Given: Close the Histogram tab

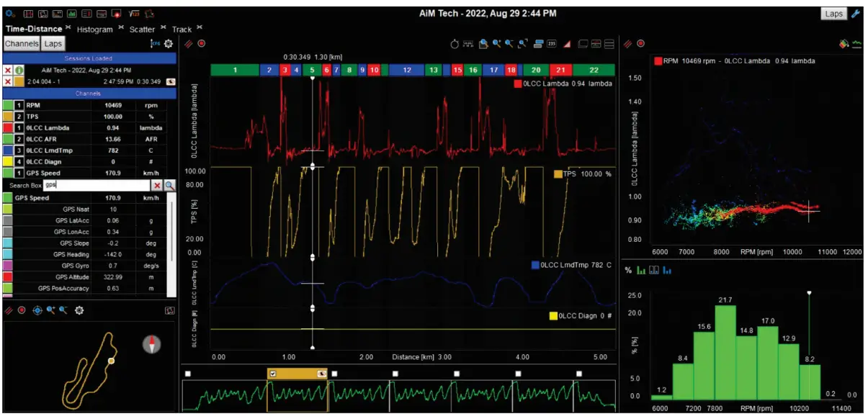Looking at the screenshot, I should tap(121, 27).
